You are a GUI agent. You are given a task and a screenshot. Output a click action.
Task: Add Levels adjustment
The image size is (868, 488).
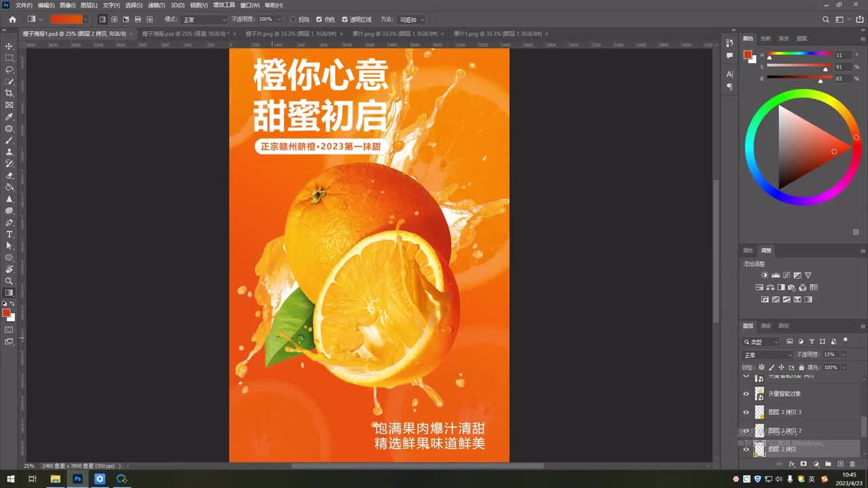[776, 275]
